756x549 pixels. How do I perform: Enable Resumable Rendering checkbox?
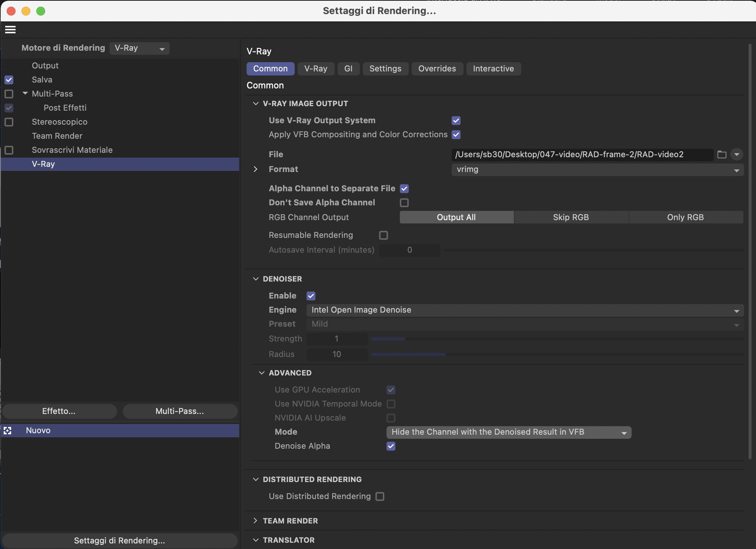click(x=384, y=235)
